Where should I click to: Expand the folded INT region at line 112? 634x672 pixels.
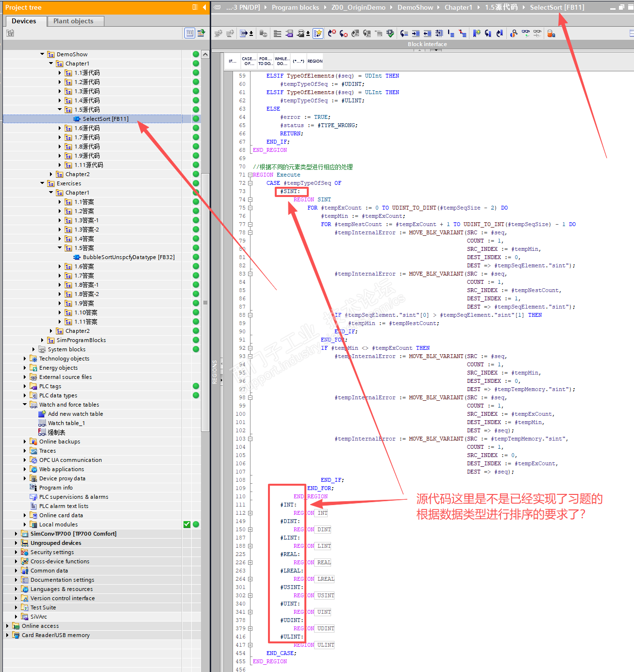250,513
